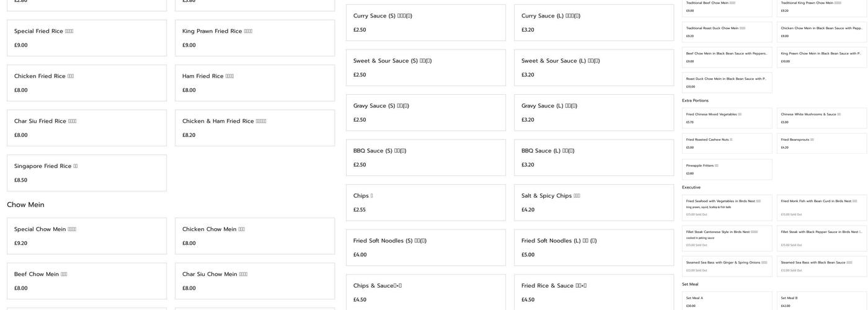The width and height of the screenshot is (868, 310).
Task: Select large Gravy Sauce (L)
Action: pyautogui.click(x=594, y=112)
